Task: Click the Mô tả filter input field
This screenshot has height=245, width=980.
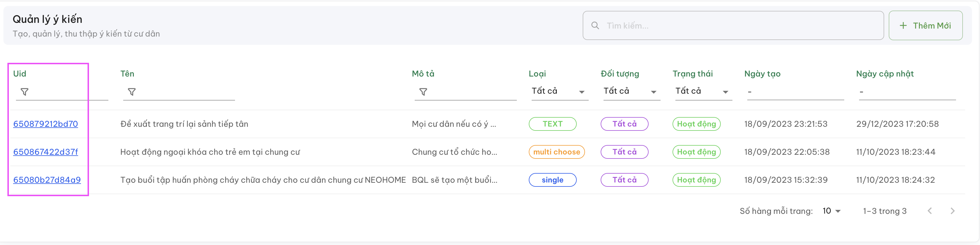Action: click(466, 92)
